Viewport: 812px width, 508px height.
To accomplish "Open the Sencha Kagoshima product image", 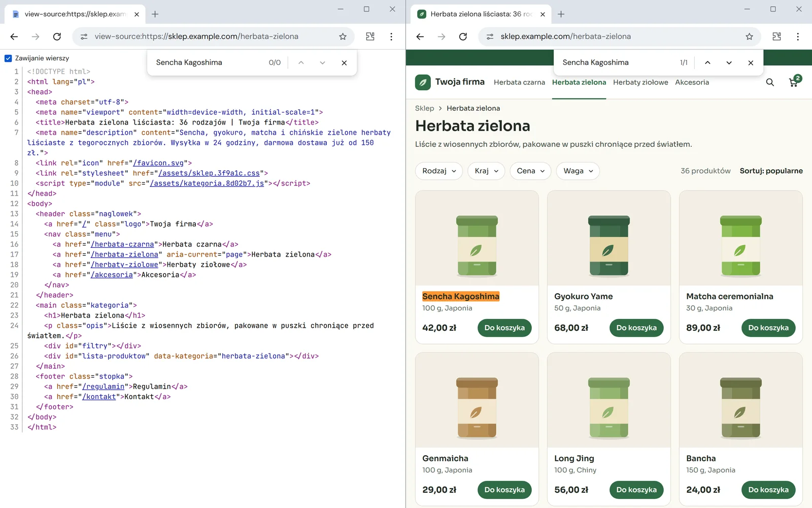I will (477, 238).
